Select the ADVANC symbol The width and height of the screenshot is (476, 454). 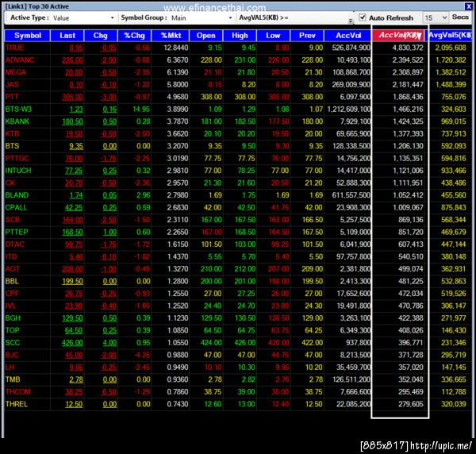click(x=20, y=60)
